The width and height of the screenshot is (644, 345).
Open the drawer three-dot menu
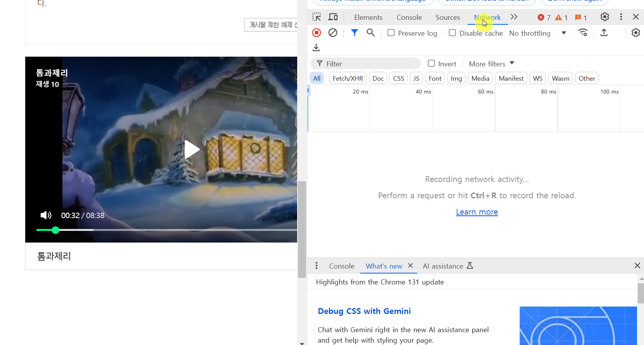click(317, 266)
